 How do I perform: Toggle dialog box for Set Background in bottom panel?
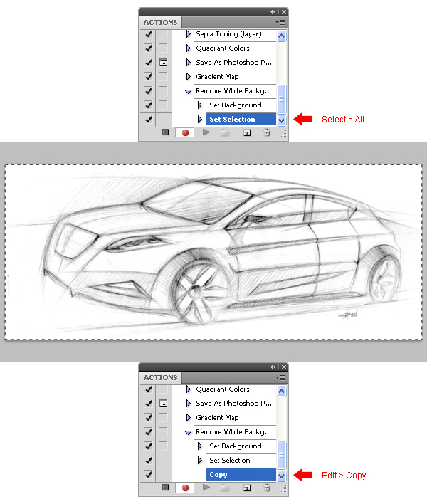click(x=163, y=446)
